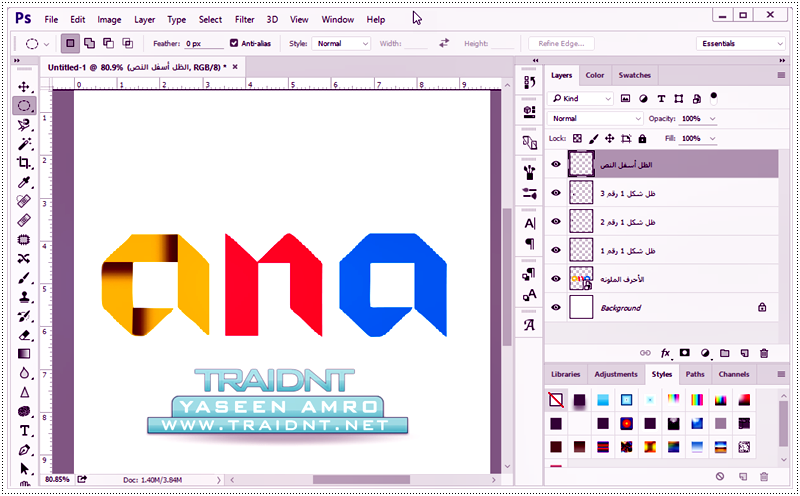This screenshot has height=496, width=800.
Task: Create new adjustment layer icon
Action: [705, 353]
